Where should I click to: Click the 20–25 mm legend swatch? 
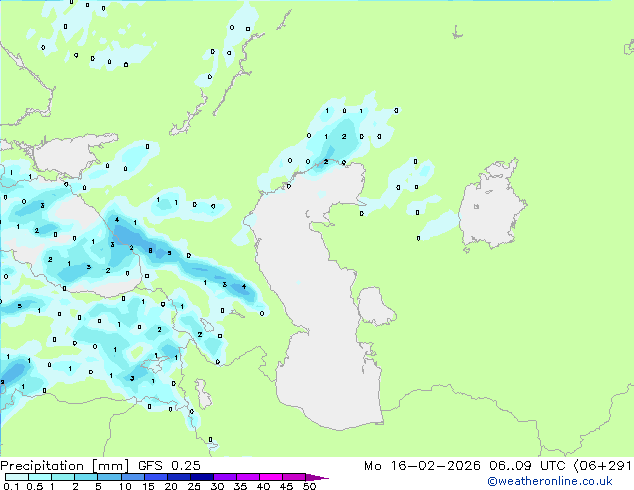click(x=179, y=477)
